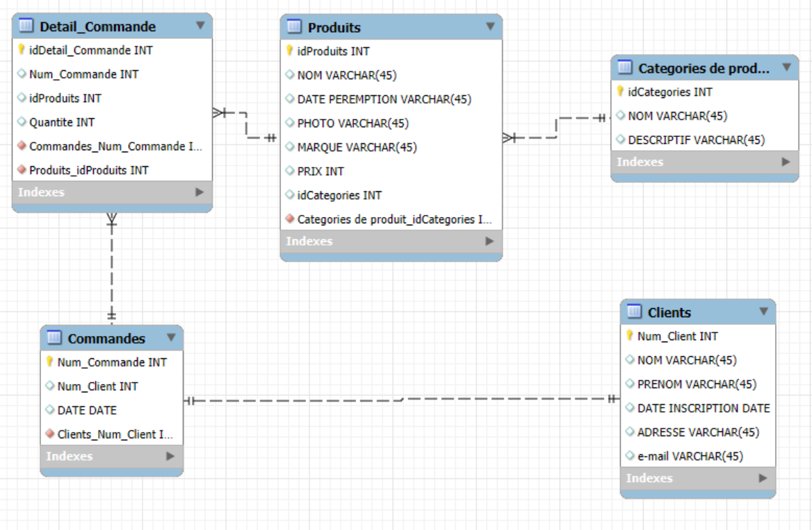
Task: Click the idCategories primary key icon in Categories
Action: (x=620, y=92)
